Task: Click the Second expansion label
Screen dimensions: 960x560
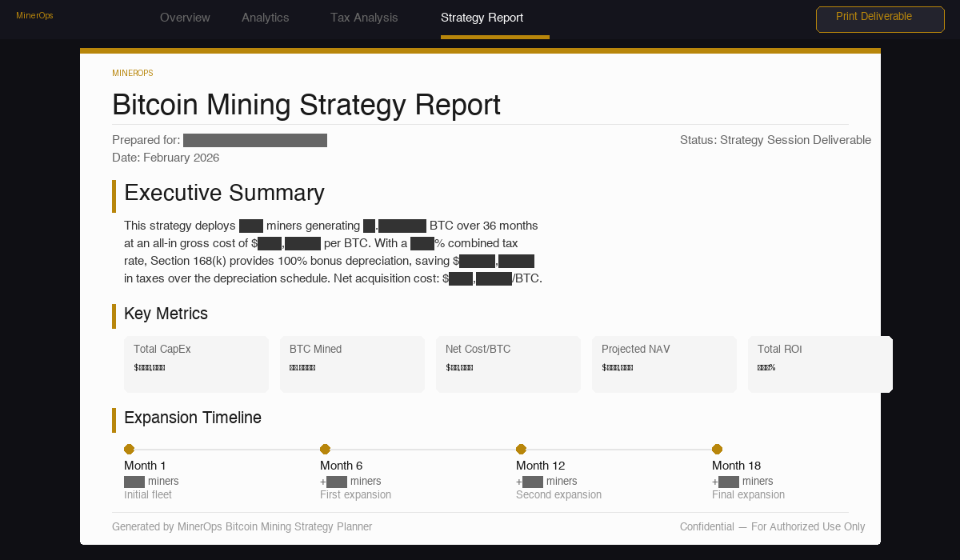Action: coord(558,494)
